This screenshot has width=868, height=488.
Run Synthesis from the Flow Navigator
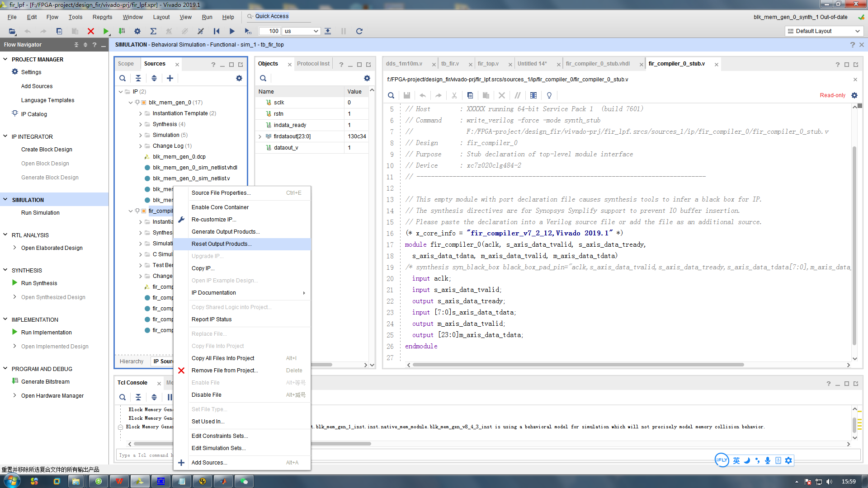(38, 283)
